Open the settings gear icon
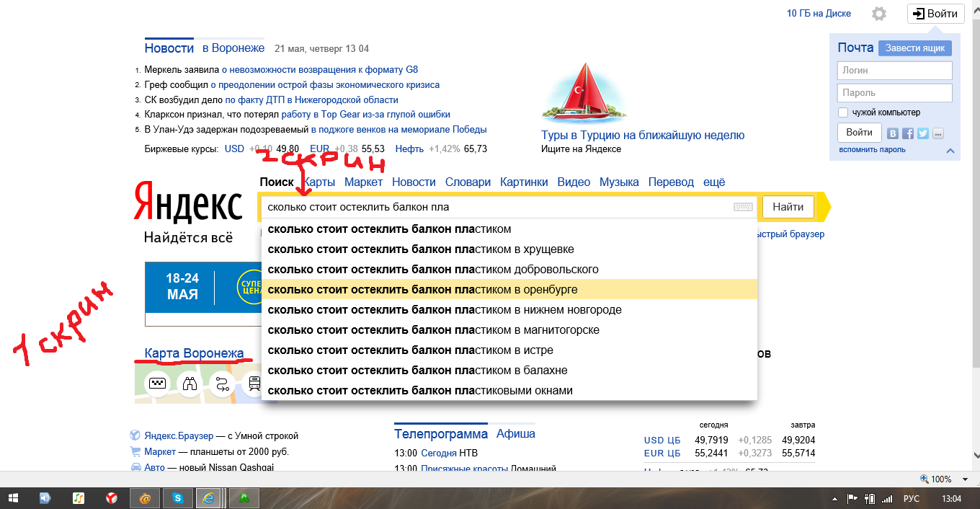980x509 pixels. [878, 14]
